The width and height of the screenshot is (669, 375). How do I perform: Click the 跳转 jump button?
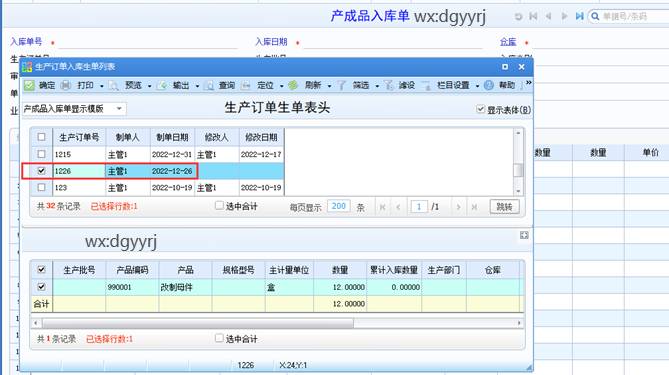[x=504, y=207]
